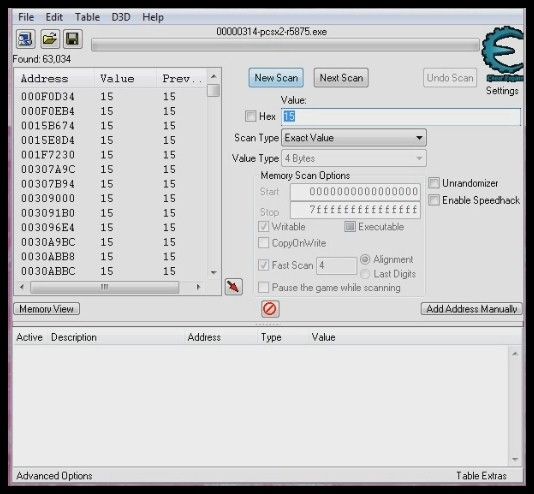Image resolution: width=534 pixels, height=494 pixels.
Task: Enable the Unrandomizer checkbox
Action: [434, 183]
